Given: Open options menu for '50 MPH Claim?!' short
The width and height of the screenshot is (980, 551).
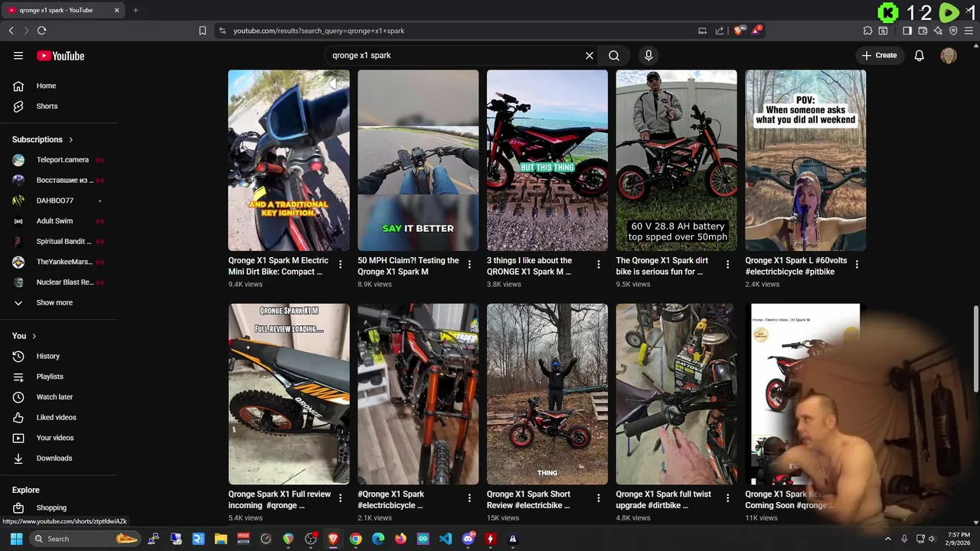Looking at the screenshot, I should click(469, 264).
